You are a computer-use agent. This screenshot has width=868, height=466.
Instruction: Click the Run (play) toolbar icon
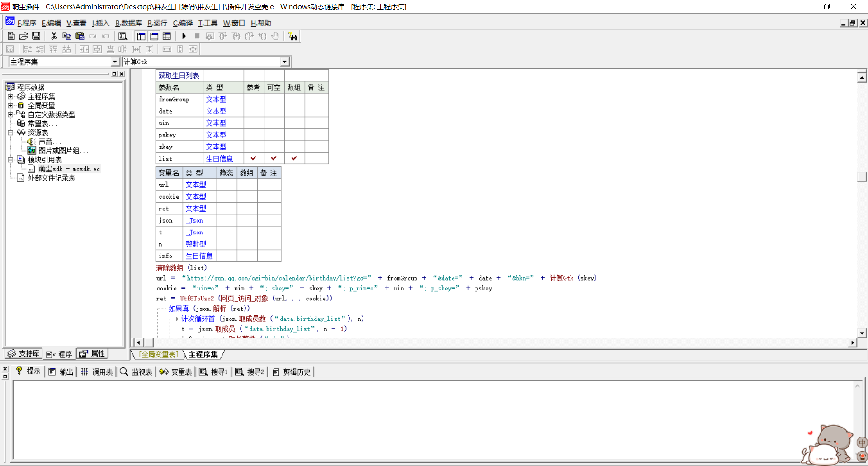184,36
